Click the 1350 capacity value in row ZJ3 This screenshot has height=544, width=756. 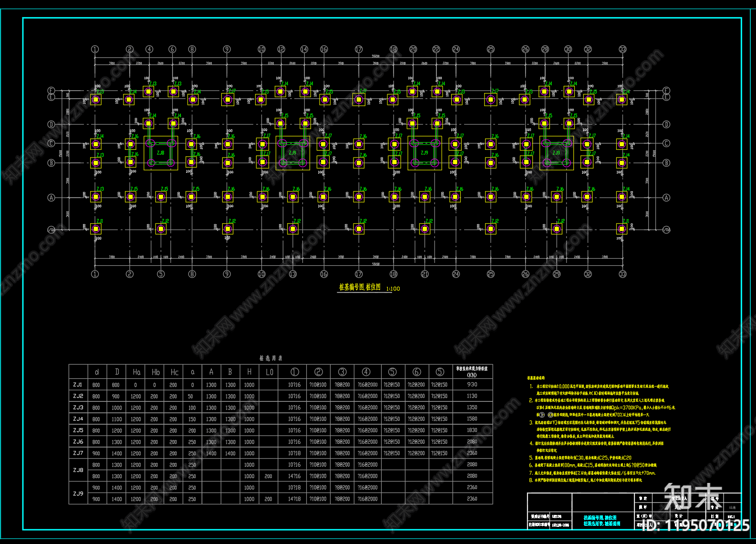point(472,408)
